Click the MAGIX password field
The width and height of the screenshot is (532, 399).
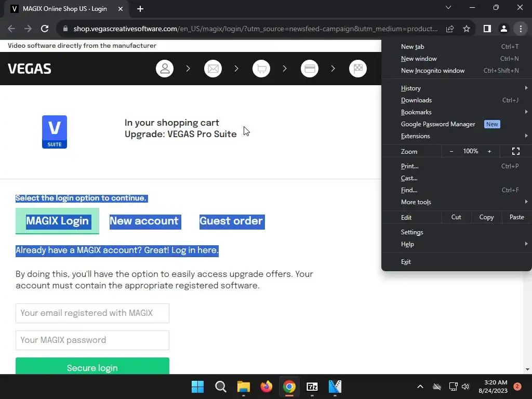[x=92, y=340]
